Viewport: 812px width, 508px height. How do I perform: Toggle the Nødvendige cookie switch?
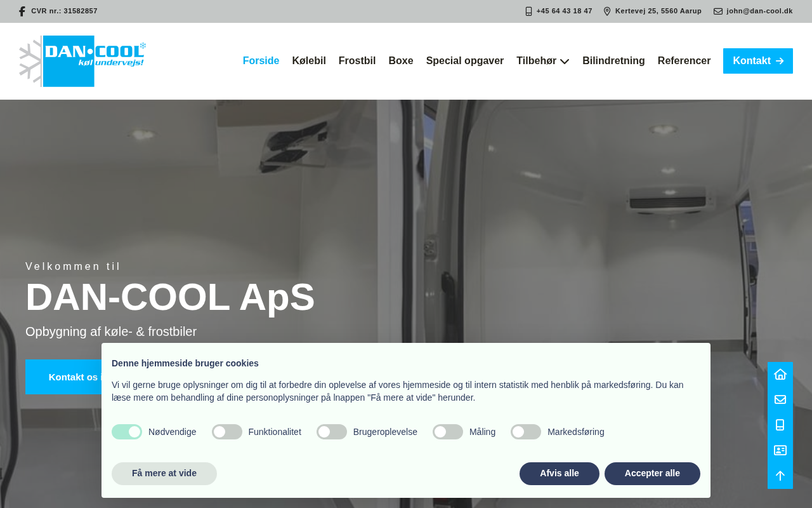tap(127, 432)
